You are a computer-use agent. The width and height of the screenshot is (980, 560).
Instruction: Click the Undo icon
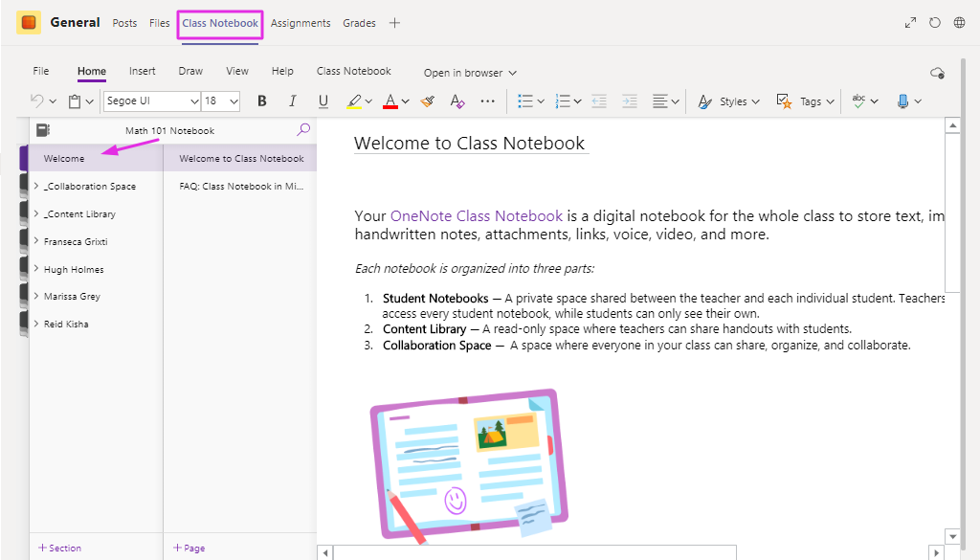tap(37, 101)
